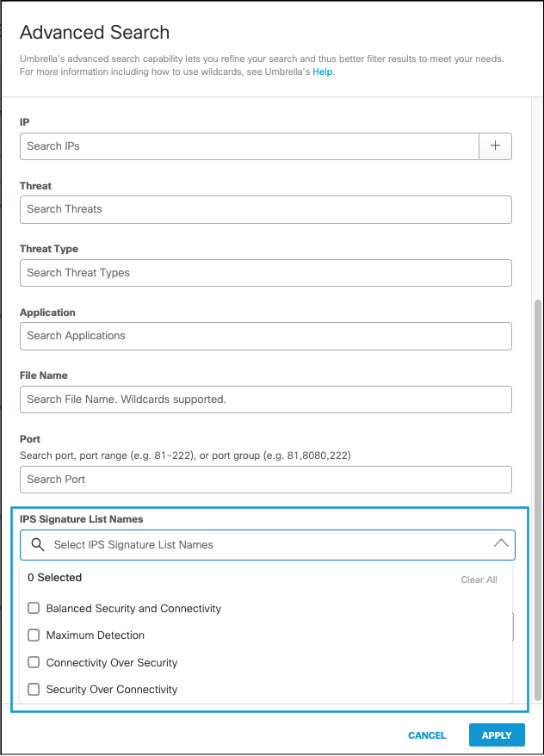
Task: Click the Search IPs input field
Action: pos(250,146)
